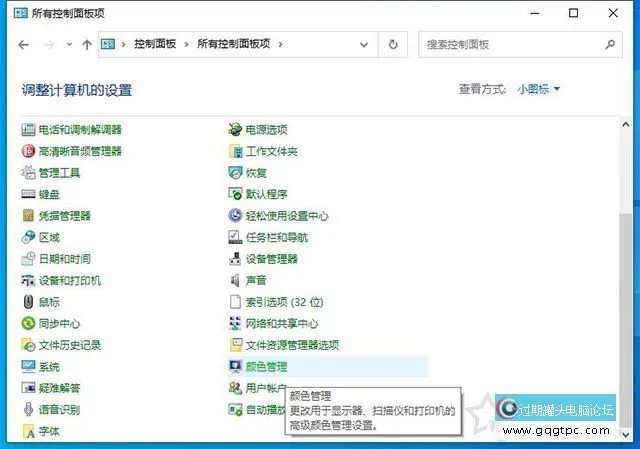Expand chevron after 控制面板 breadcrumb

point(186,44)
